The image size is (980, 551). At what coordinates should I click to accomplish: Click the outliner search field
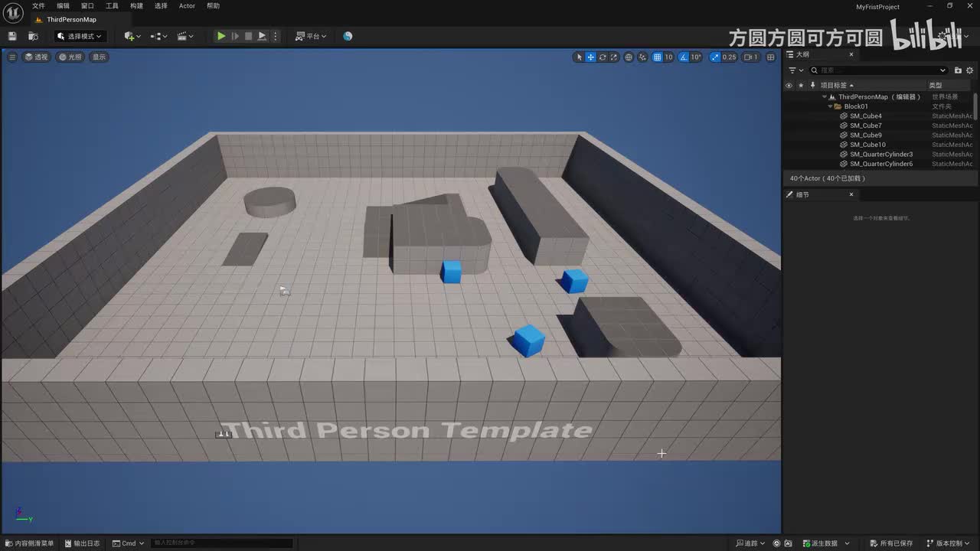click(878, 70)
